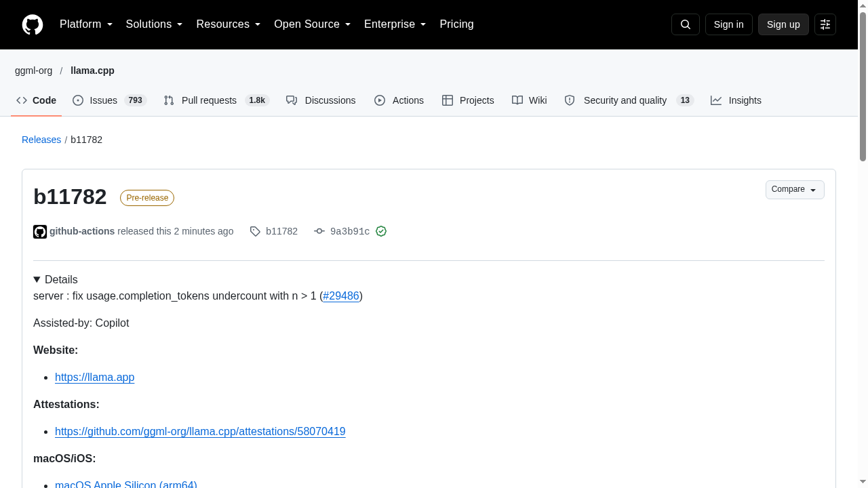Open the attestations/58070419 link

pos(200,431)
